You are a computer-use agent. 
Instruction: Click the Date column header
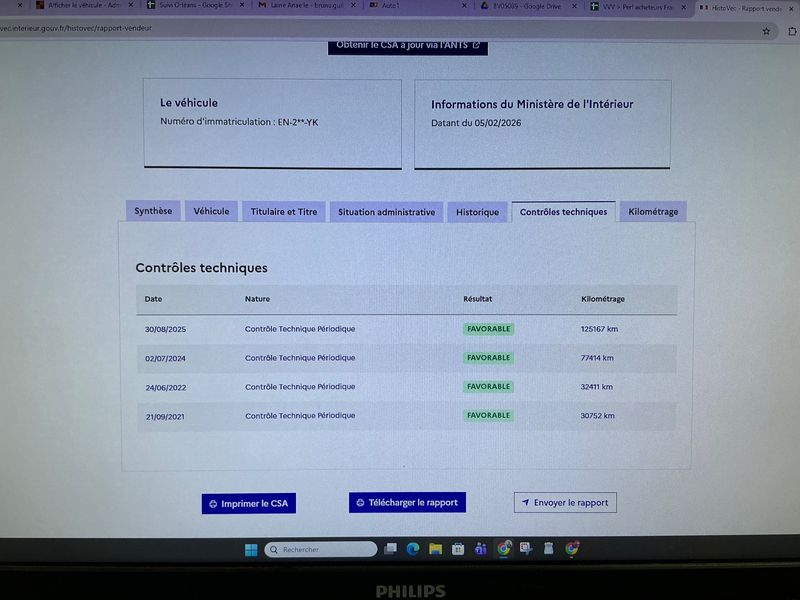click(x=153, y=299)
